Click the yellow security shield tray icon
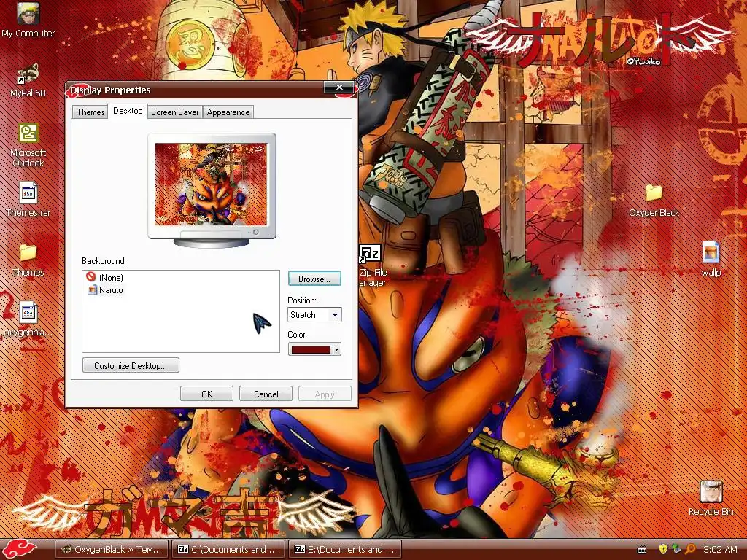 662,549
